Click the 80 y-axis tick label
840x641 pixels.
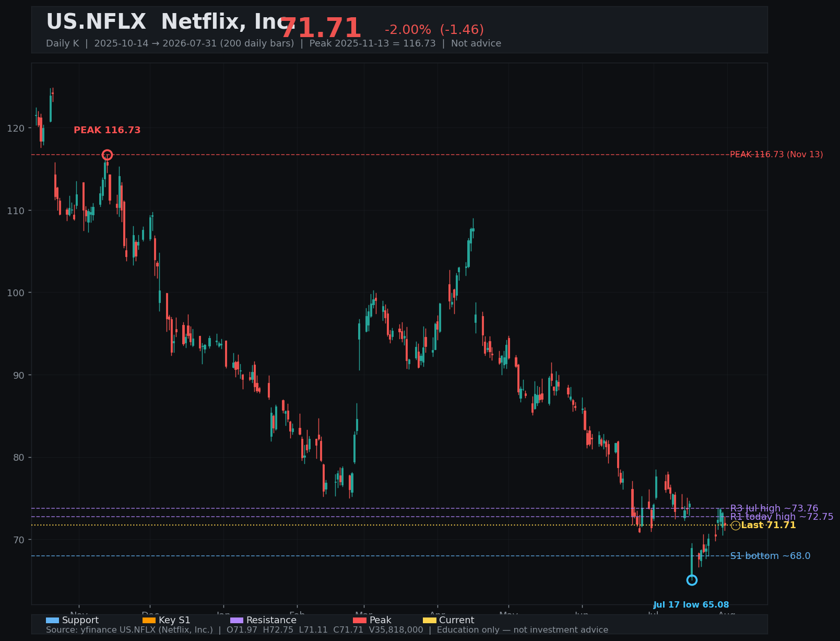(19, 457)
